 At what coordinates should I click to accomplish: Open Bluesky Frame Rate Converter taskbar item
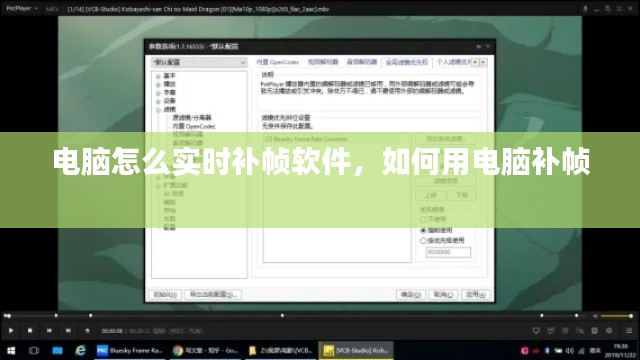(x=129, y=350)
